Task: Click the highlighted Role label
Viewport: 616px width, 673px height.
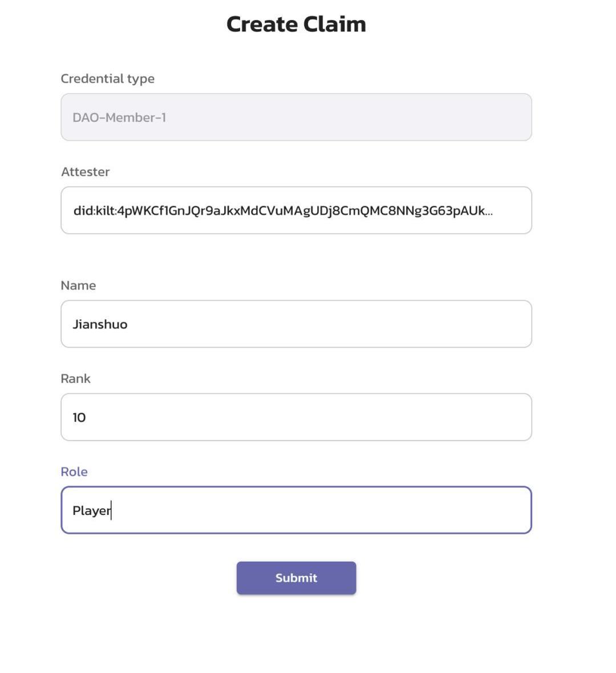Action: (74, 471)
